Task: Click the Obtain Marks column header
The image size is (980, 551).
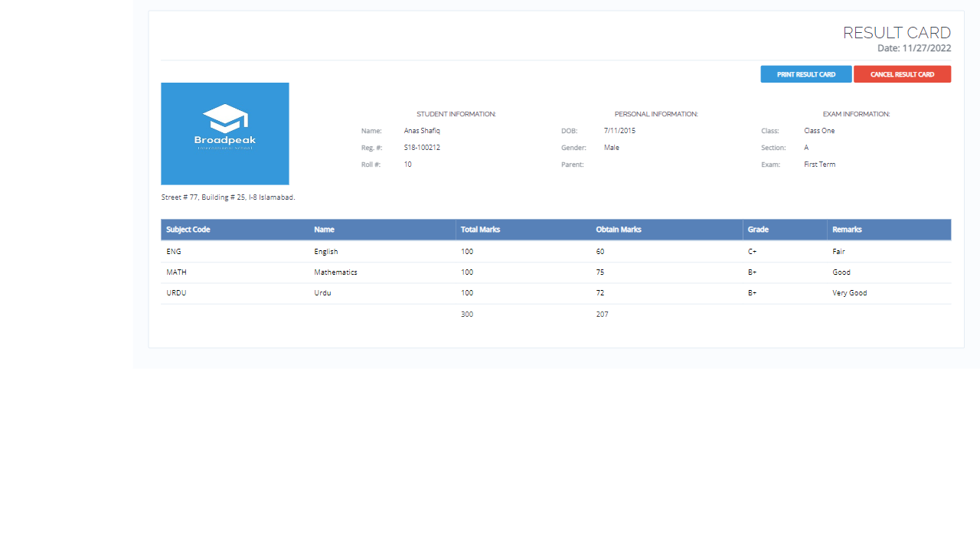Action: click(619, 229)
